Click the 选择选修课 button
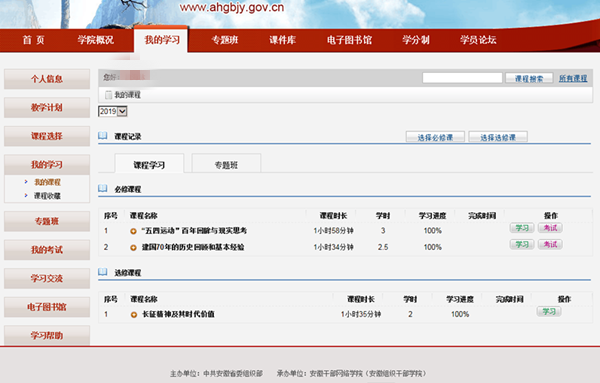Viewport: 600px width, 383px height. [x=498, y=137]
